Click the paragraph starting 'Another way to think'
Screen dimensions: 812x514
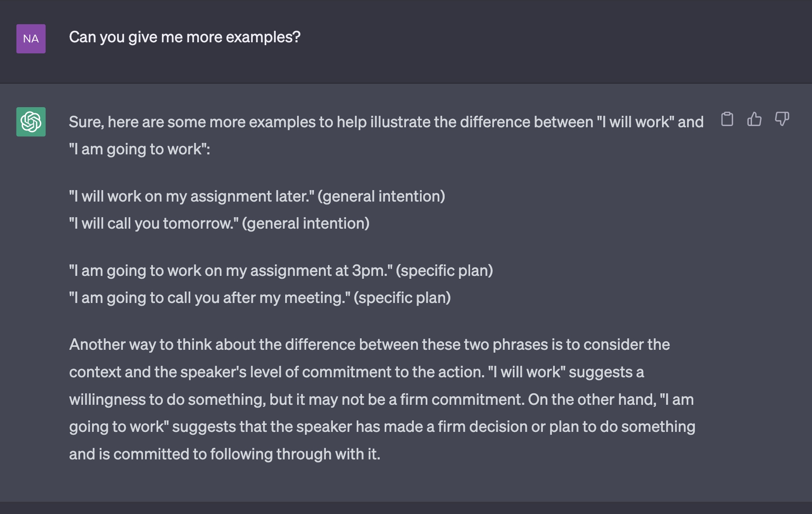click(x=382, y=399)
